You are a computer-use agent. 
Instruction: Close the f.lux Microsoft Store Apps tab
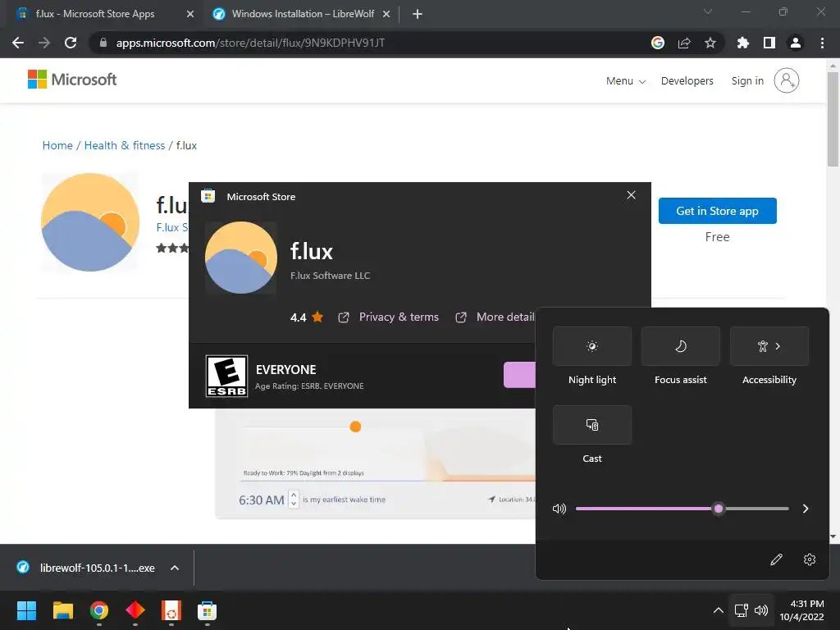point(190,14)
